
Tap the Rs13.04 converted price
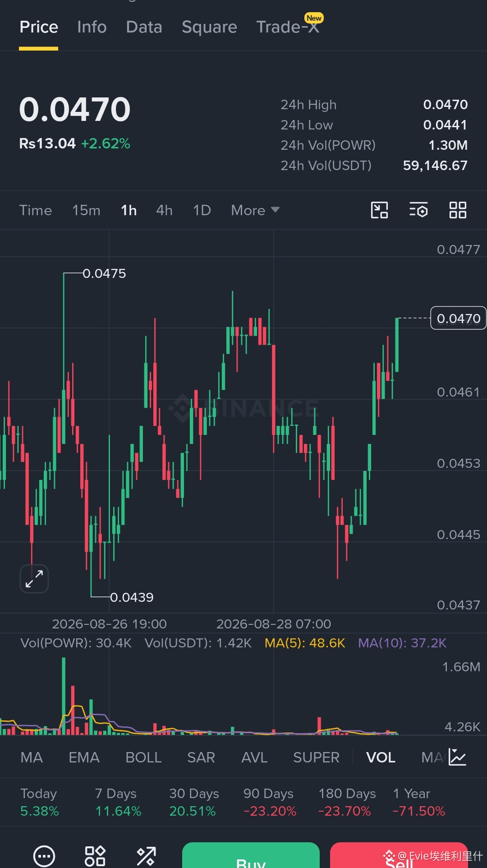(x=47, y=143)
